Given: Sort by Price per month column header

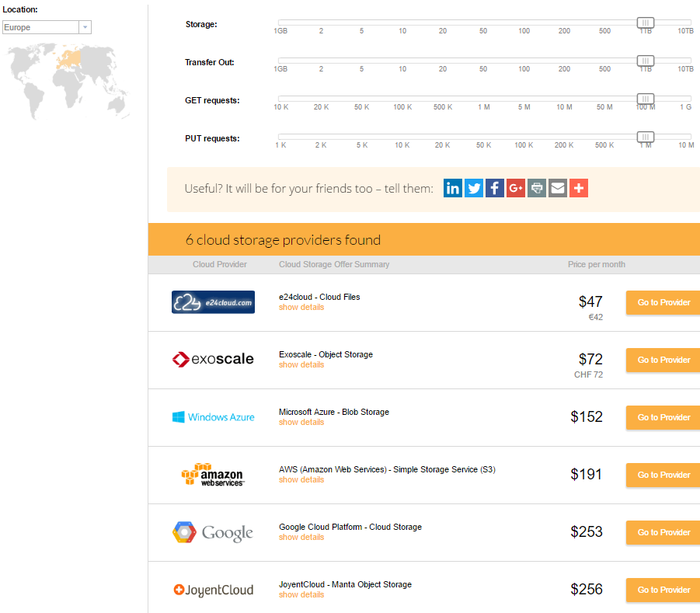Looking at the screenshot, I should pyautogui.click(x=597, y=264).
